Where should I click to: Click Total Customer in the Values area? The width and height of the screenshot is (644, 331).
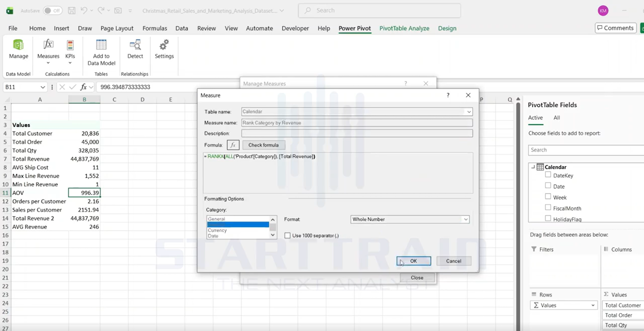(623, 305)
